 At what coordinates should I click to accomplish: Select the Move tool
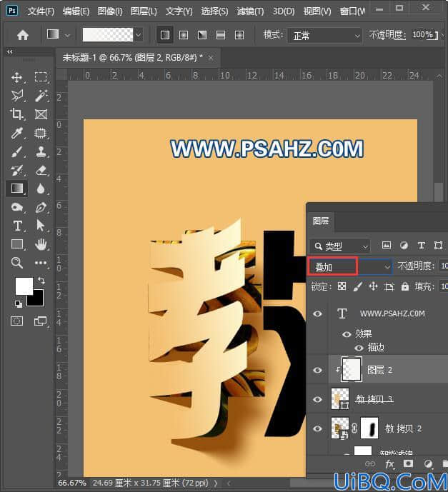(16, 77)
